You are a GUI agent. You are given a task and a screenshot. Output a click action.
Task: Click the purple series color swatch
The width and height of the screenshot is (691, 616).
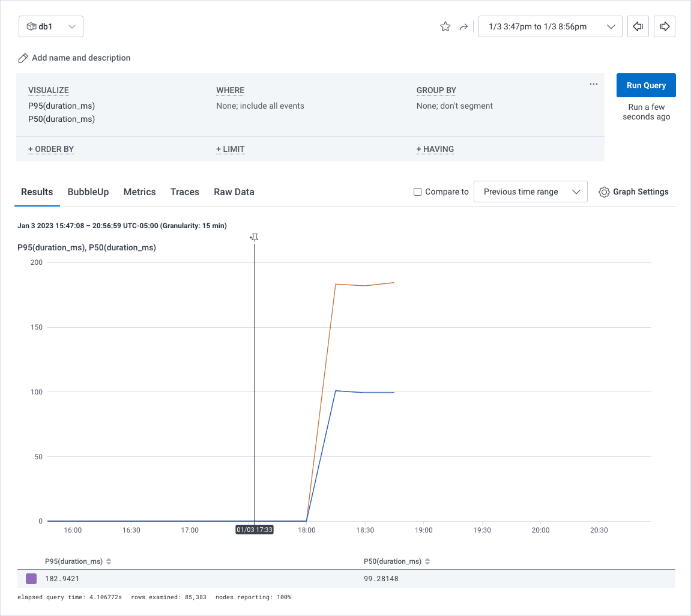[x=31, y=579]
